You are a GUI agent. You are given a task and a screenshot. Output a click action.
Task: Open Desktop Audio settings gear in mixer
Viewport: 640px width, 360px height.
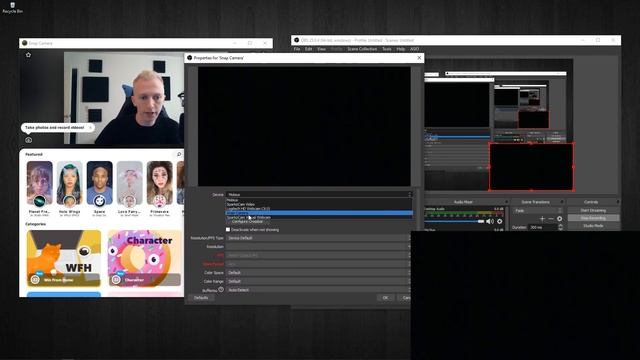point(500,221)
